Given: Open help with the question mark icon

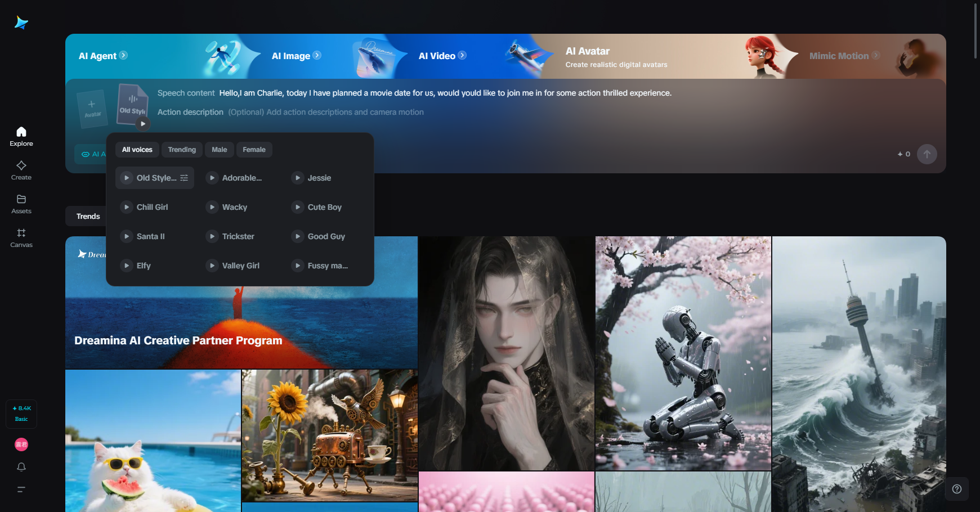Looking at the screenshot, I should (x=956, y=489).
